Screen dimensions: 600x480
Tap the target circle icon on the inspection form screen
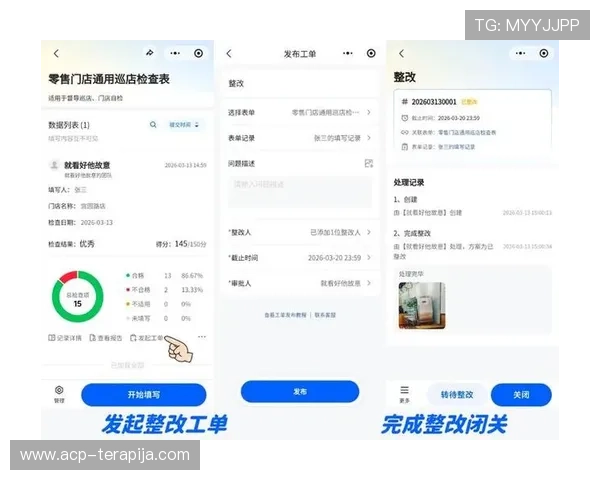[199, 53]
